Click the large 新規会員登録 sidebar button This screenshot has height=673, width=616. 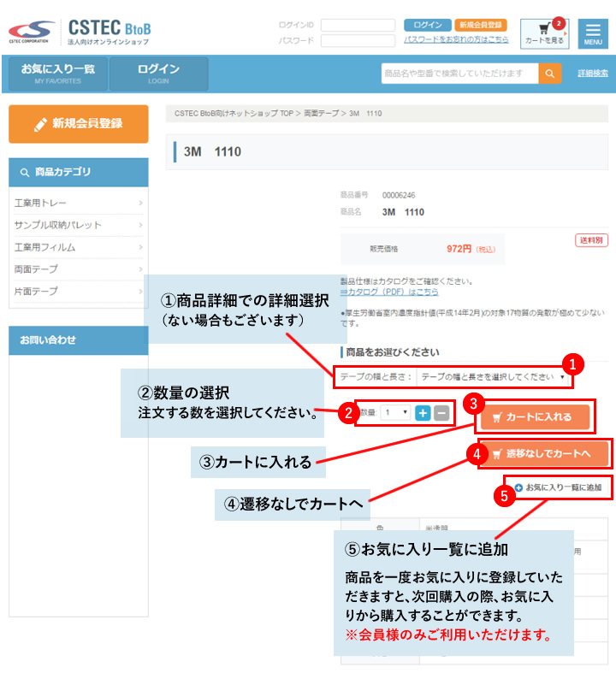(x=79, y=124)
